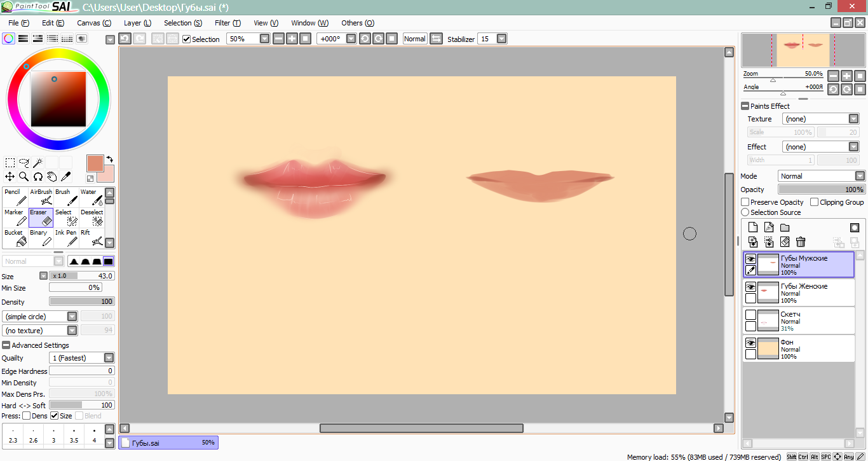Image resolution: width=868 pixels, height=461 pixels.
Task: Select the Water brush tool
Action: click(x=92, y=197)
